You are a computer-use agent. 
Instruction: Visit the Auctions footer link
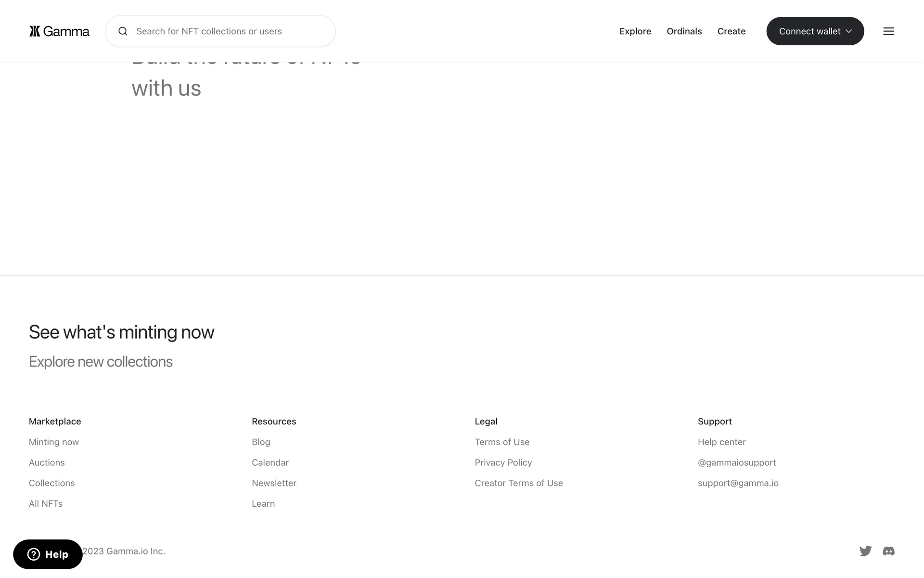pos(47,463)
